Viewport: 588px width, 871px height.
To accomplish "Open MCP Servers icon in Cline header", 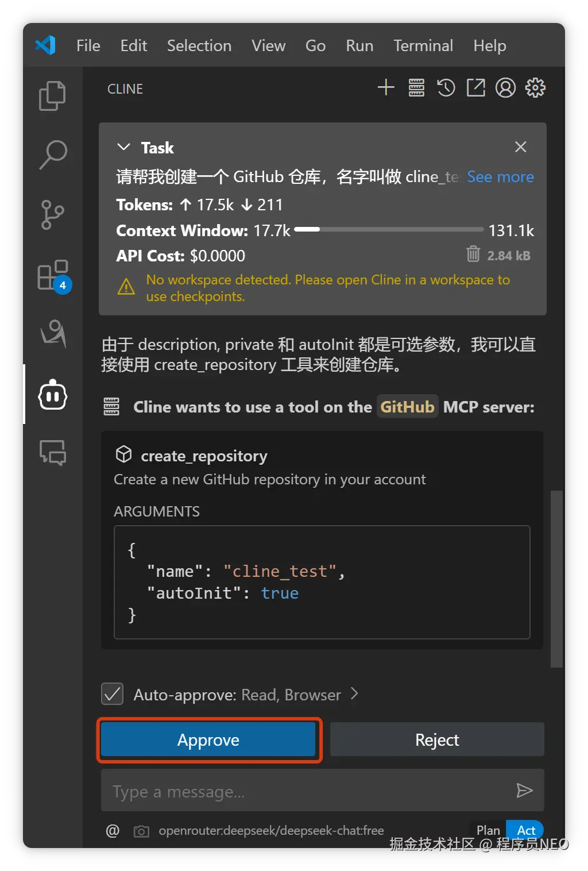I will (416, 88).
